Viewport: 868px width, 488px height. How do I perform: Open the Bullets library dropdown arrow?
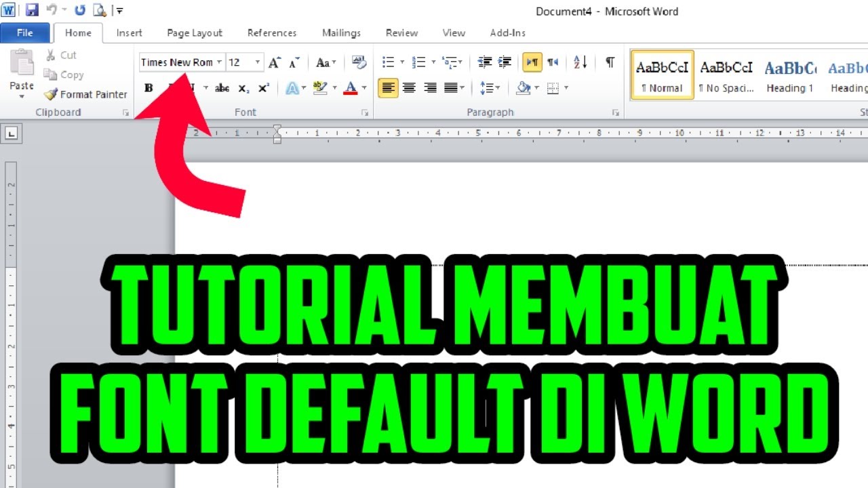click(401, 62)
